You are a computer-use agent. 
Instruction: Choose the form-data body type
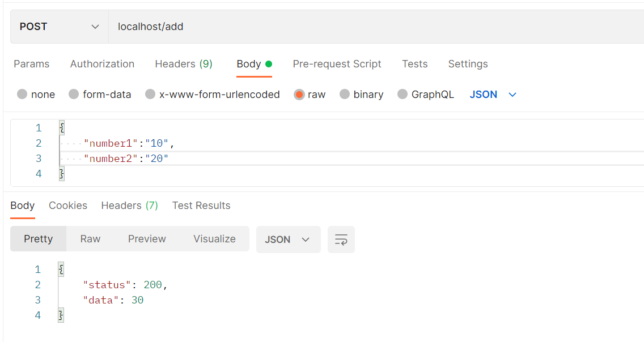click(100, 95)
